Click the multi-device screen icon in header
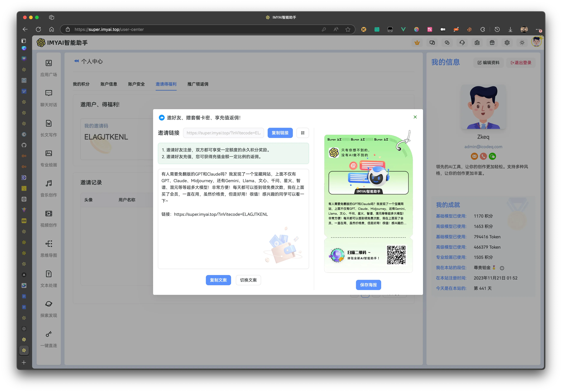Image resolution: width=562 pixels, height=392 pixels. click(432, 43)
